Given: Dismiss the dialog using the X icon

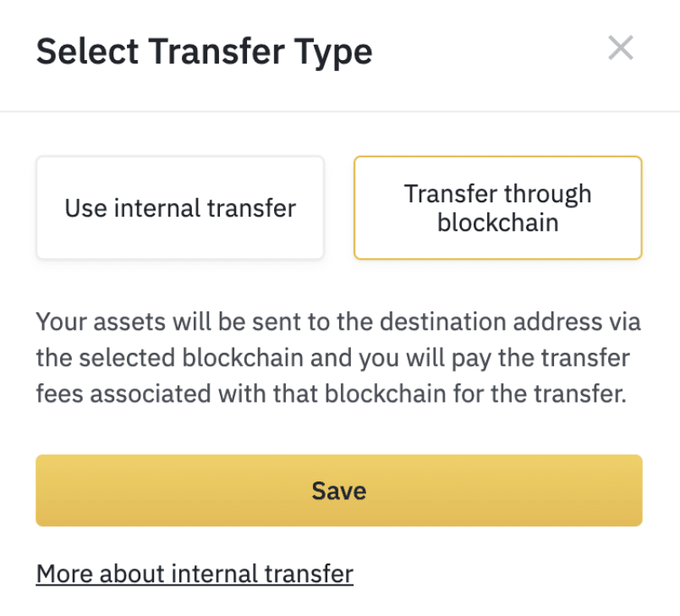Looking at the screenshot, I should coord(621,47).
